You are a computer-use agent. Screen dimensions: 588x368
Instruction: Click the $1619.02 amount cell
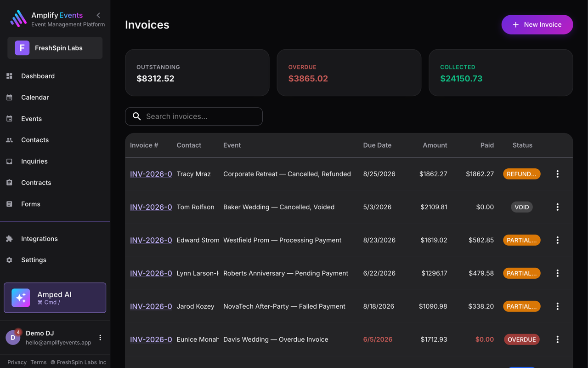434,240
